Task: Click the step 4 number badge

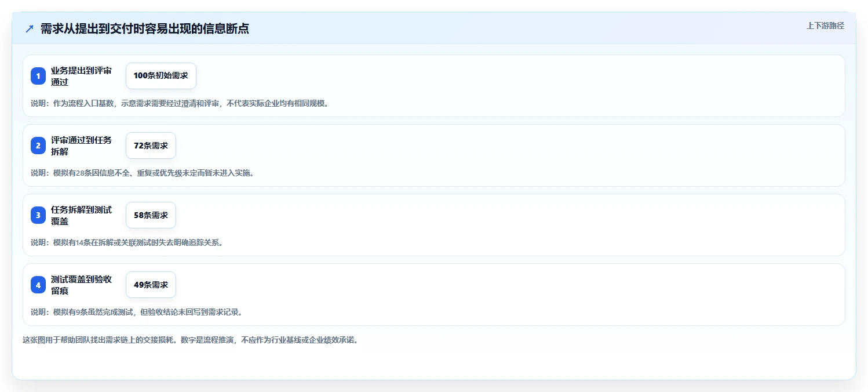Action: pos(38,285)
